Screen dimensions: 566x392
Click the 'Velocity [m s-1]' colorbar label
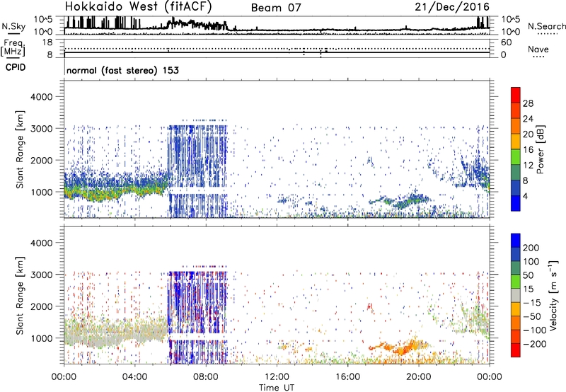[553, 295]
